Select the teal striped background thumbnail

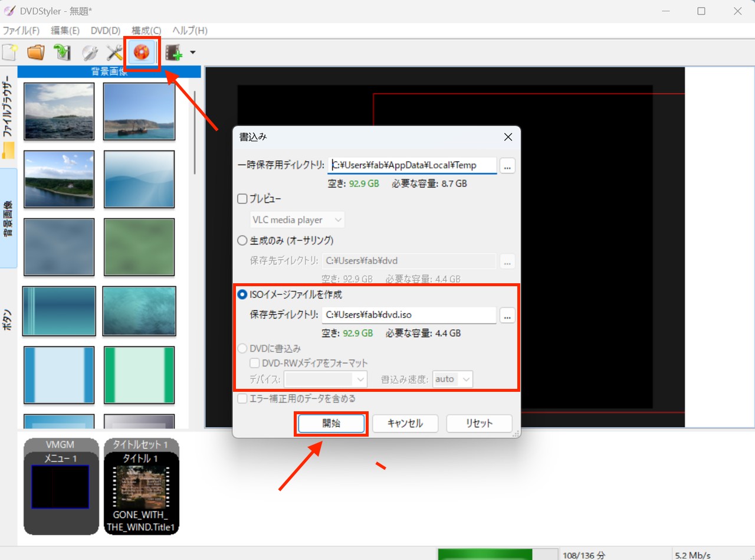pyautogui.click(x=59, y=310)
